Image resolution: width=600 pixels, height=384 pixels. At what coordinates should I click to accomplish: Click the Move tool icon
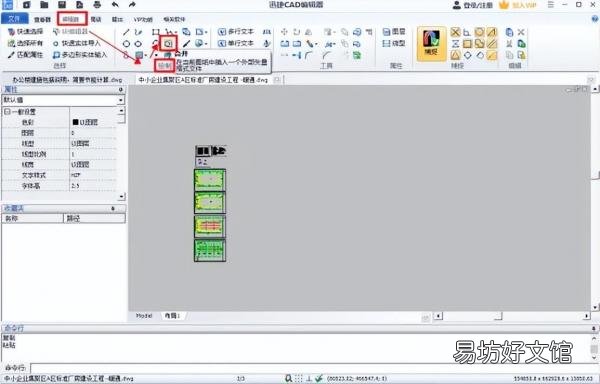click(284, 32)
